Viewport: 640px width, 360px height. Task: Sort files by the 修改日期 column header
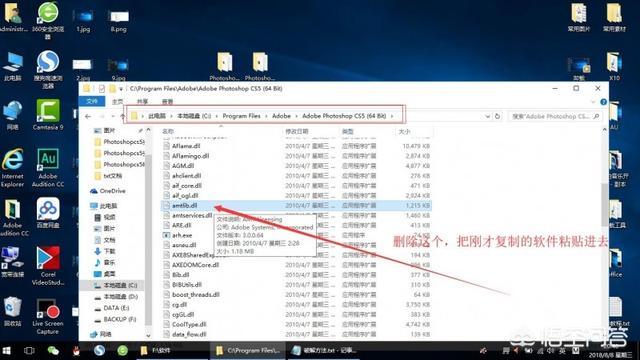(311, 131)
